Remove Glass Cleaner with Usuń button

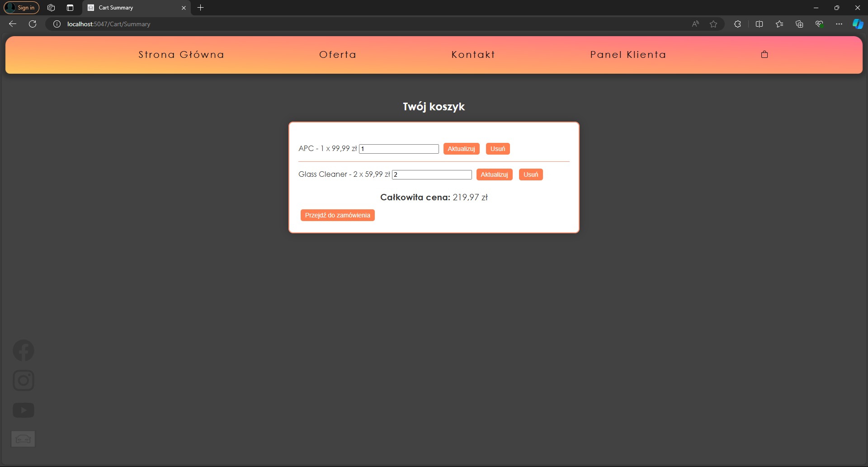point(531,175)
